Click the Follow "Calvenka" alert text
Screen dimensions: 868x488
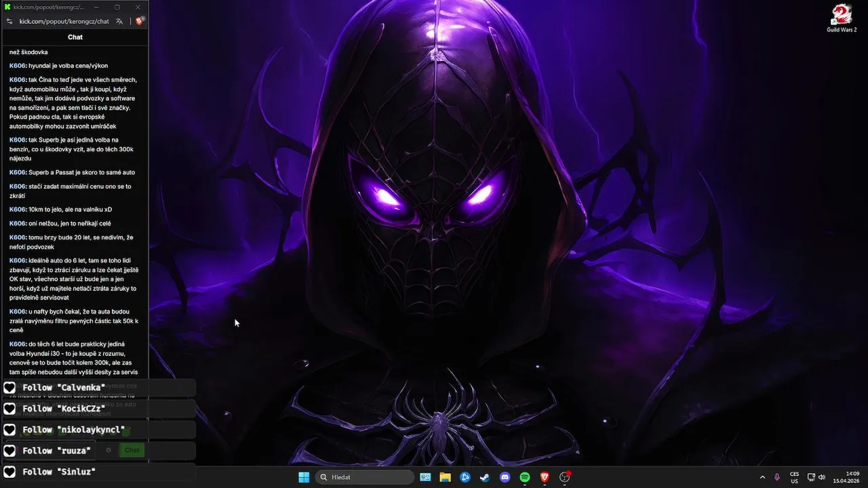(64, 388)
